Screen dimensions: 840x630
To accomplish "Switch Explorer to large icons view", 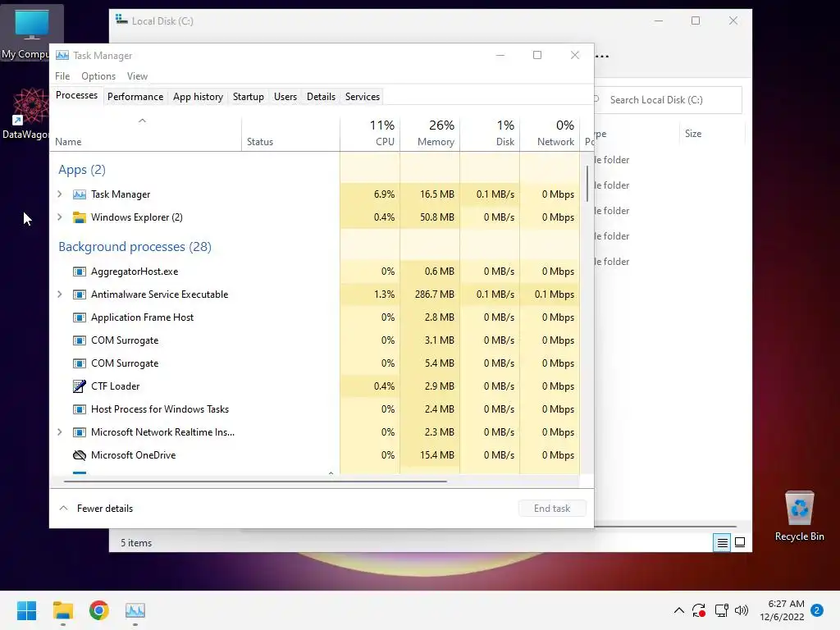I will [740, 543].
